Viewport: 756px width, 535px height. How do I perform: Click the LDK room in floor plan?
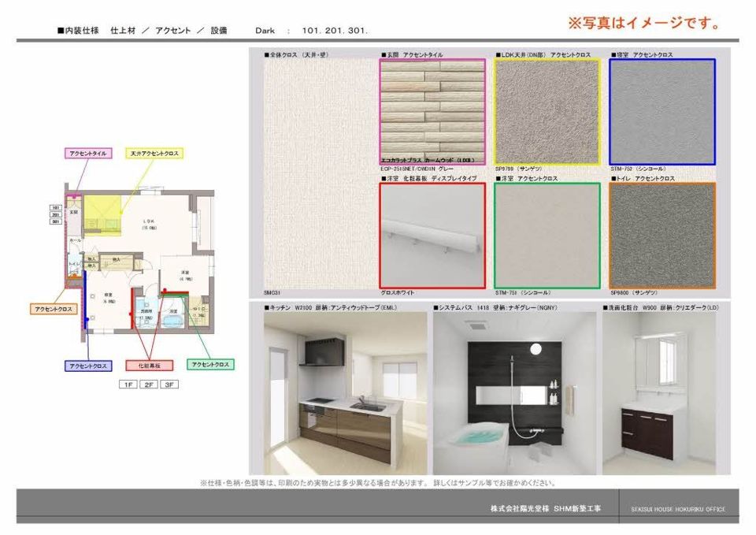(150, 225)
